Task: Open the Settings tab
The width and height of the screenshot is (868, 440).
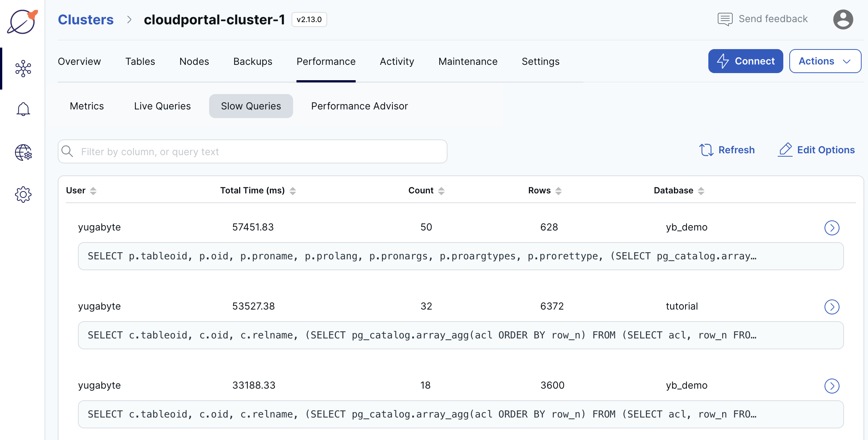Action: [540, 61]
